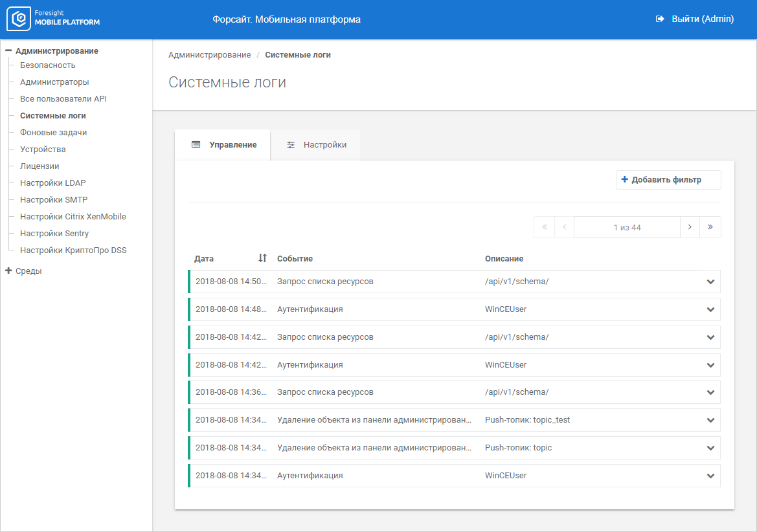Click the logout icon beside Выйти
The width and height of the screenshot is (757, 532).
pyautogui.click(x=660, y=19)
